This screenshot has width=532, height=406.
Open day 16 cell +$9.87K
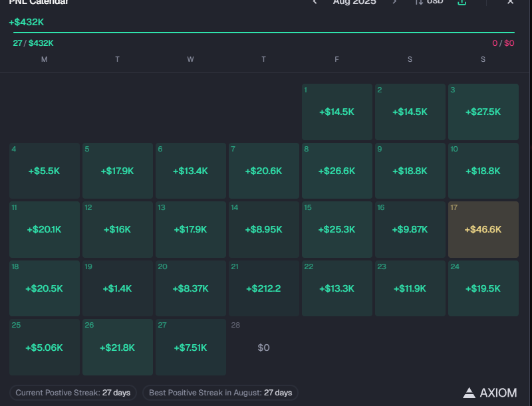(x=410, y=229)
